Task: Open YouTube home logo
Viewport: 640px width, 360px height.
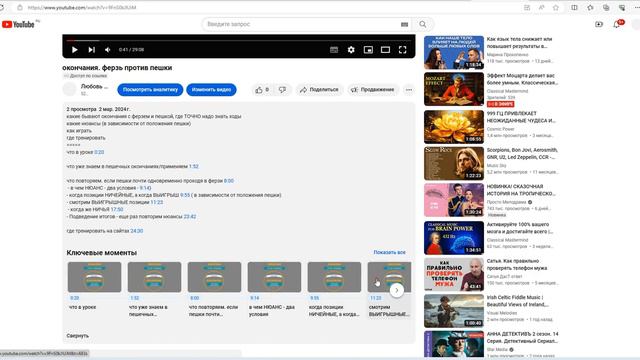Action: tap(18, 24)
